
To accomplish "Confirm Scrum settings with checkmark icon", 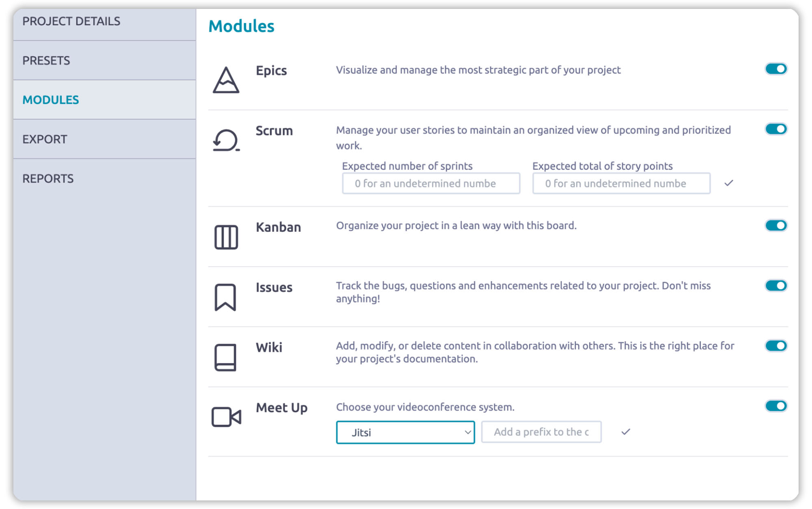I will [729, 183].
